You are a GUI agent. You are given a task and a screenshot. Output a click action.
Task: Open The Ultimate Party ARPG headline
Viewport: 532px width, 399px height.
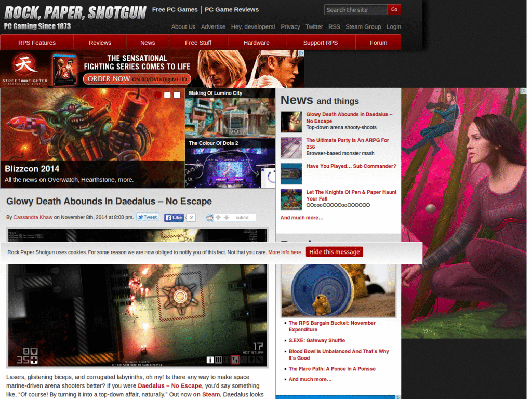coord(348,143)
